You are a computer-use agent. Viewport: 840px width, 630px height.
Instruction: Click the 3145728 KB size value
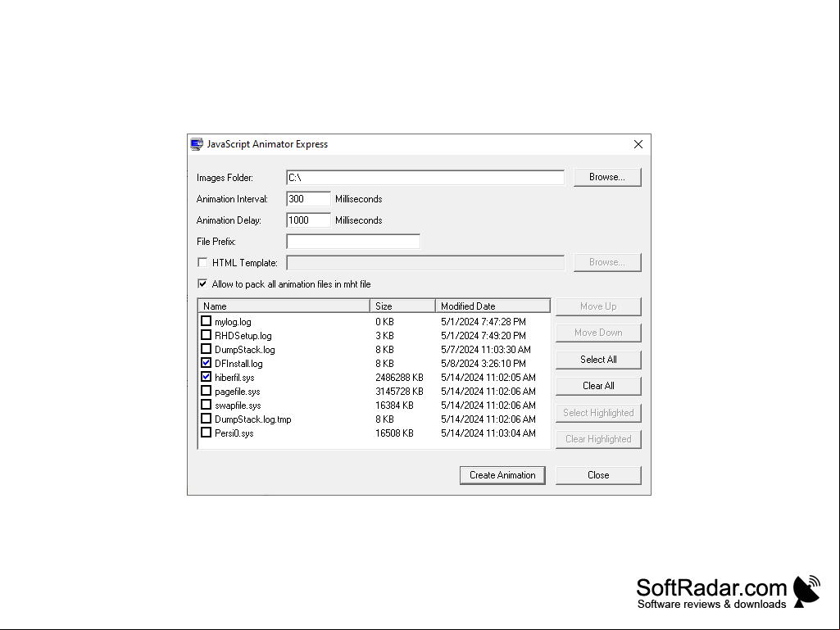399,392
